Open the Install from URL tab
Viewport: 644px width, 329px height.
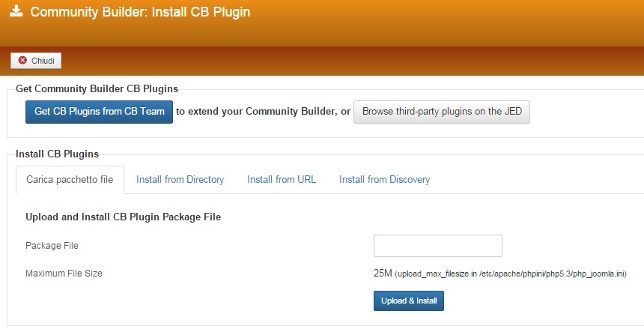pyautogui.click(x=282, y=180)
